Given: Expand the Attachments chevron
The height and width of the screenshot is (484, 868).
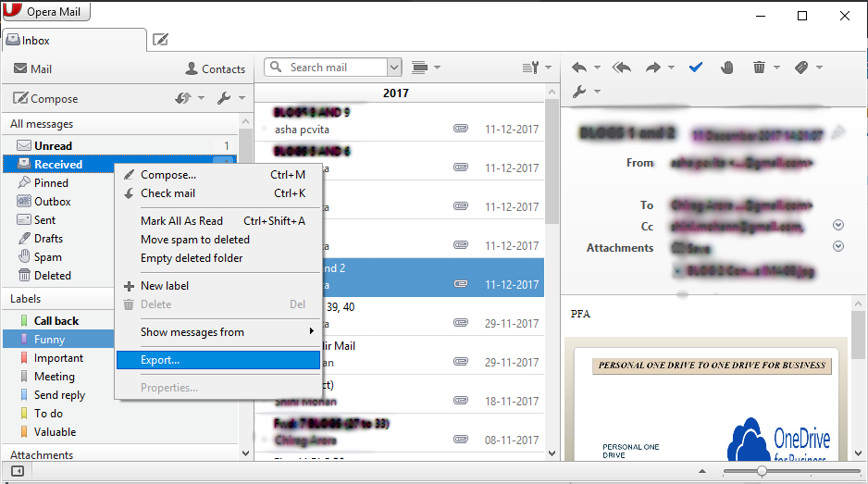Looking at the screenshot, I should (x=838, y=246).
